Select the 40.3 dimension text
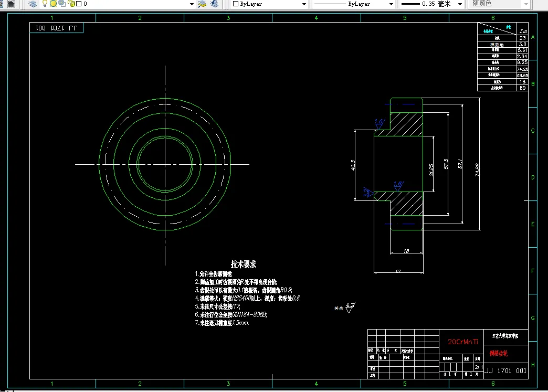548x392 pixels. tap(353, 165)
